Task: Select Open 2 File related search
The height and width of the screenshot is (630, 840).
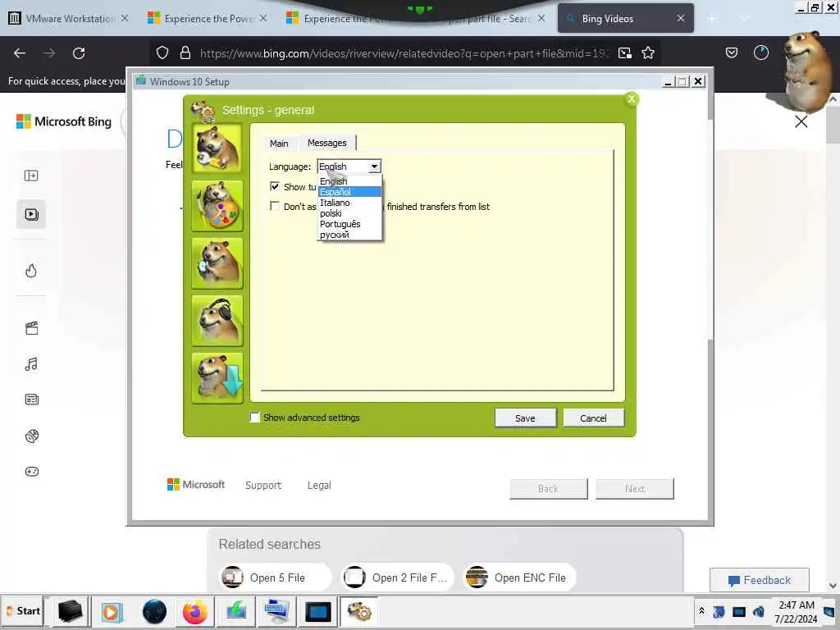Action: 397,577
